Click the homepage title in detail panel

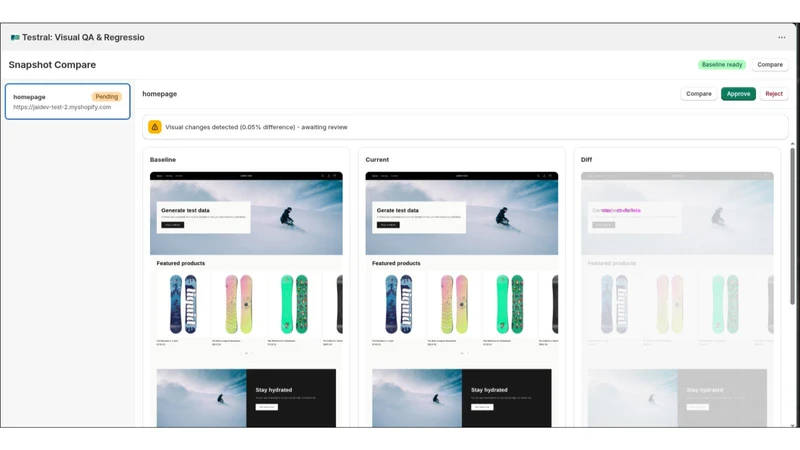pos(160,94)
